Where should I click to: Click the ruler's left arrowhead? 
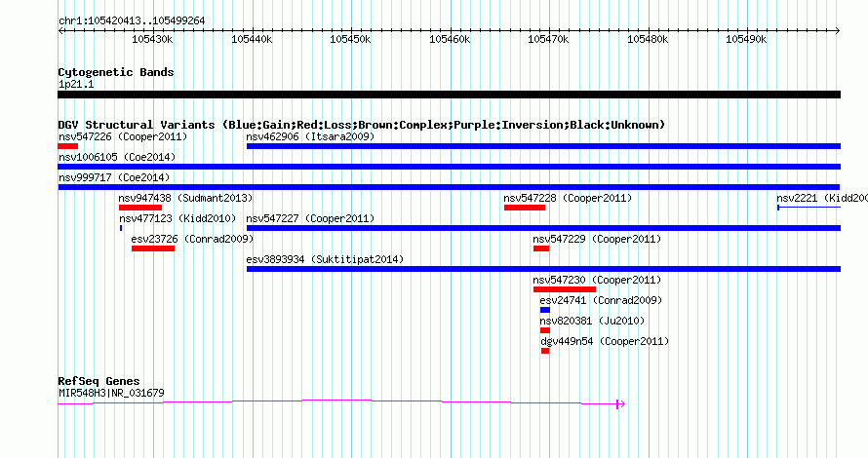pos(60,31)
